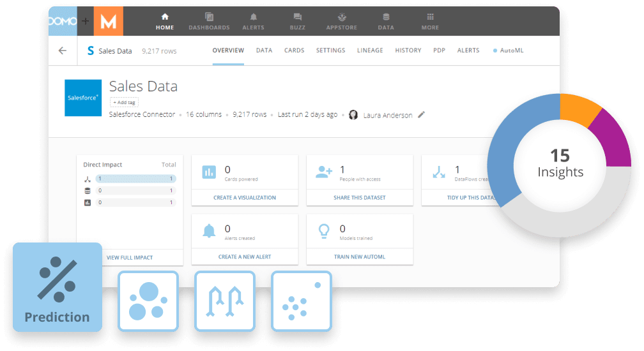Open the dataset Alerts tab
This screenshot has width=644, height=351.
(x=468, y=50)
